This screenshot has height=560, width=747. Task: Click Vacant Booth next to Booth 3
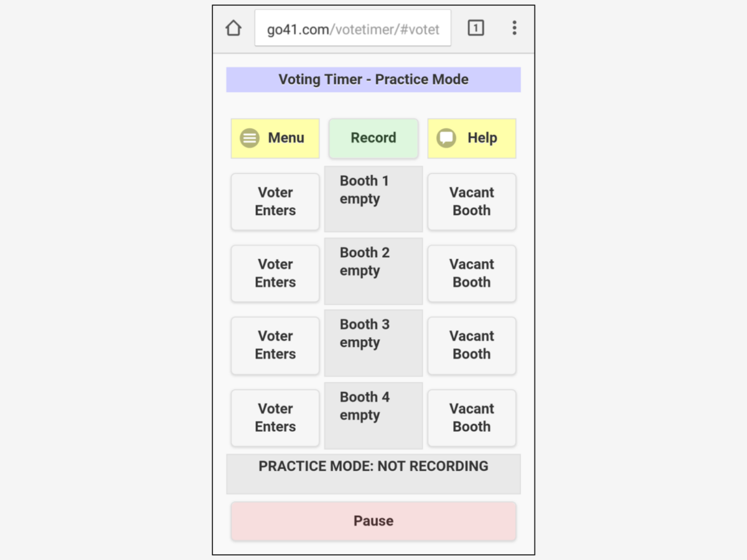[x=471, y=345]
